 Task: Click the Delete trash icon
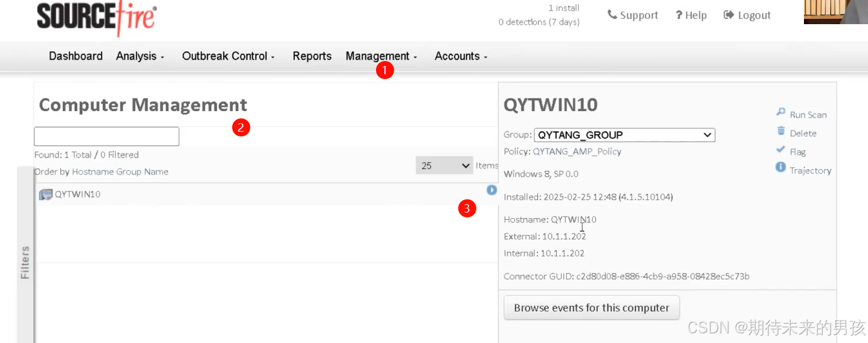pyautogui.click(x=781, y=131)
